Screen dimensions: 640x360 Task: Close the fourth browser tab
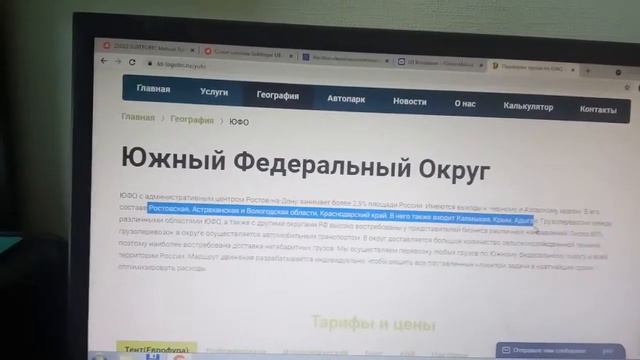coord(481,65)
